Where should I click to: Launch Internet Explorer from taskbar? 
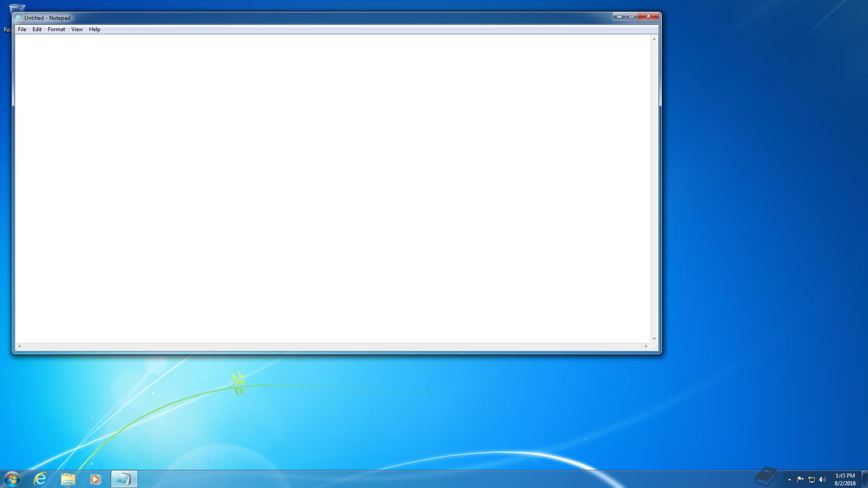point(40,479)
